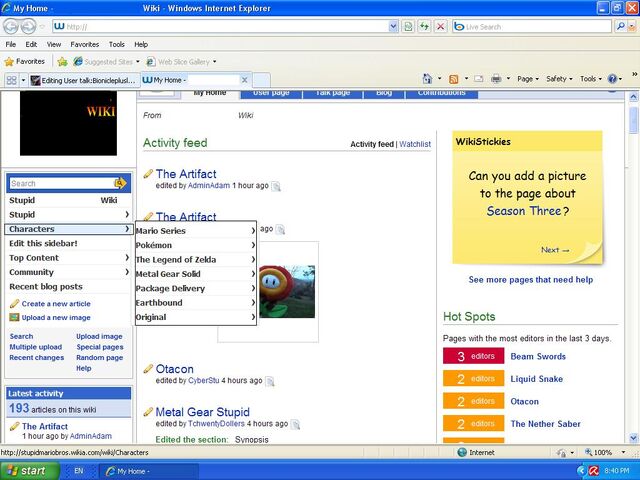Switch to Editing User talk browser tab
This screenshot has width=640, height=480.
84,80
